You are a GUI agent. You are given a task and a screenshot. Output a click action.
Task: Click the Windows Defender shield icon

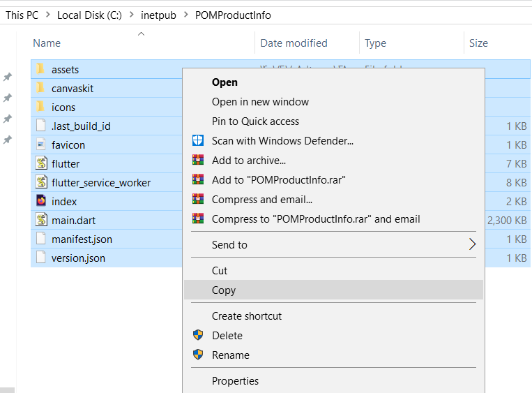[x=198, y=140]
